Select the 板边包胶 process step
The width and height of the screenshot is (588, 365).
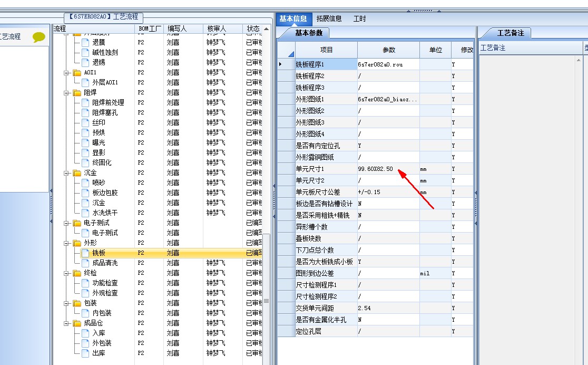tap(105, 193)
